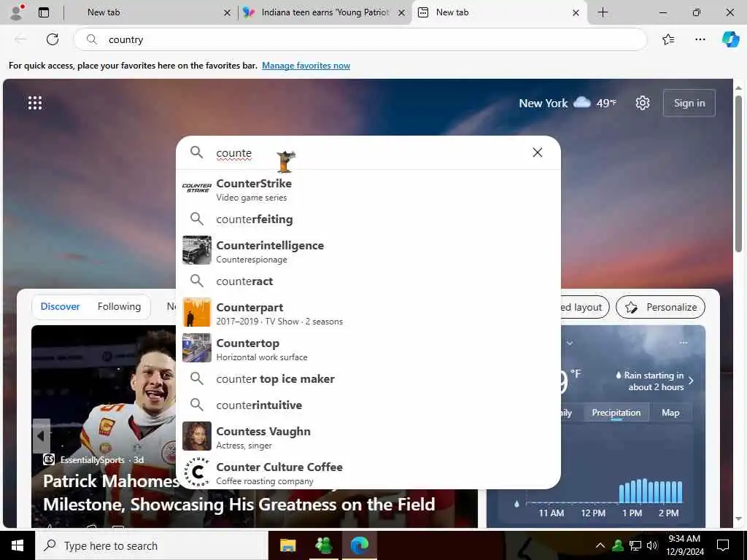This screenshot has height=560, width=747.
Task: Click the browser back arrow
Action: coord(20,39)
